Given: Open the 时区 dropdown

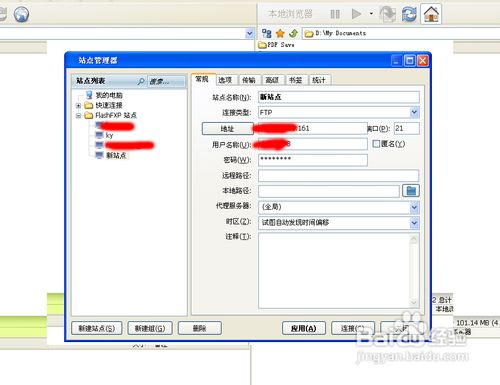Looking at the screenshot, I should tap(414, 223).
